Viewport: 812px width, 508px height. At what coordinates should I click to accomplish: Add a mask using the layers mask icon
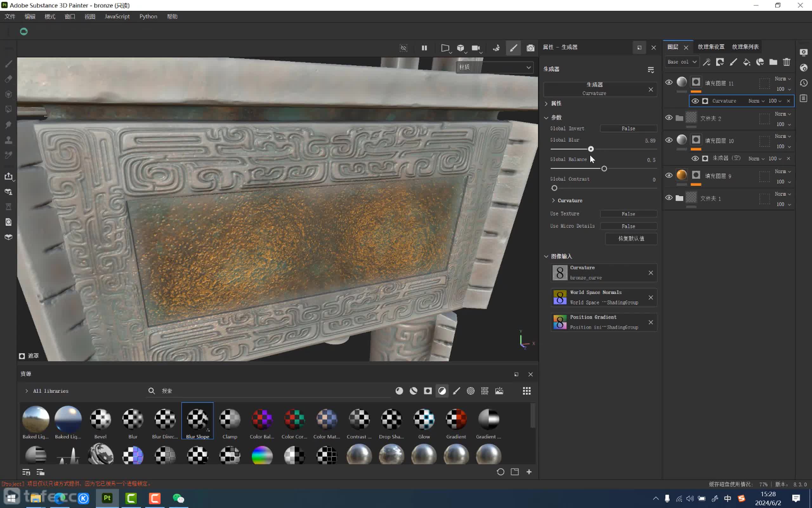pyautogui.click(x=720, y=62)
